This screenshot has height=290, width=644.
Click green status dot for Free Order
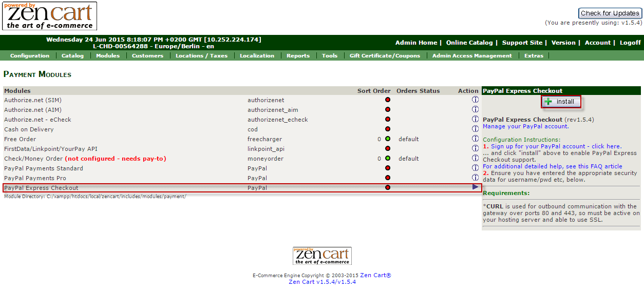(x=388, y=139)
